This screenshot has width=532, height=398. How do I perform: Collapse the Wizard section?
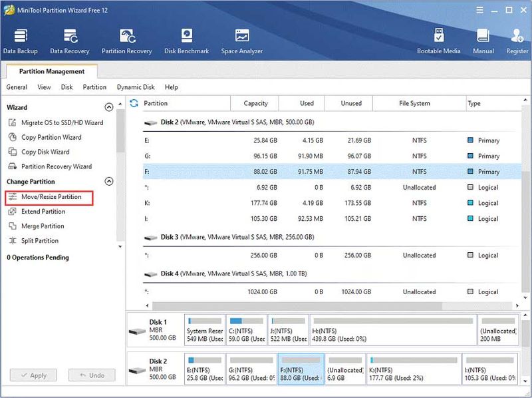pyautogui.click(x=108, y=107)
